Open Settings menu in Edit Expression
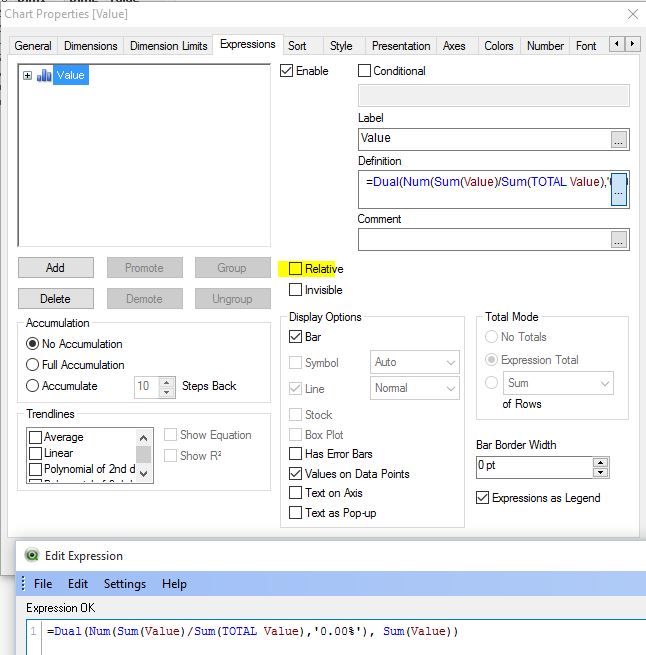This screenshot has height=655, width=646. point(125,584)
